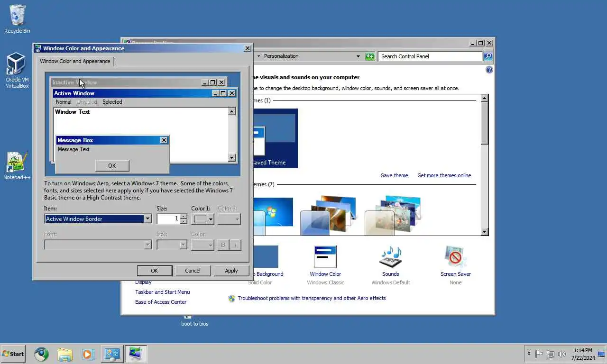Open the volume speaker tray icon
Viewport: 607px width, 364px height.
[562, 354]
